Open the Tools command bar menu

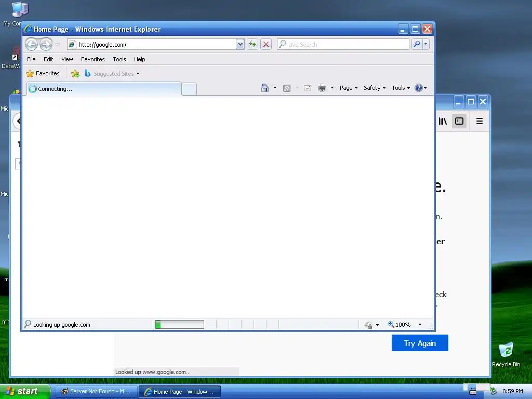click(401, 88)
